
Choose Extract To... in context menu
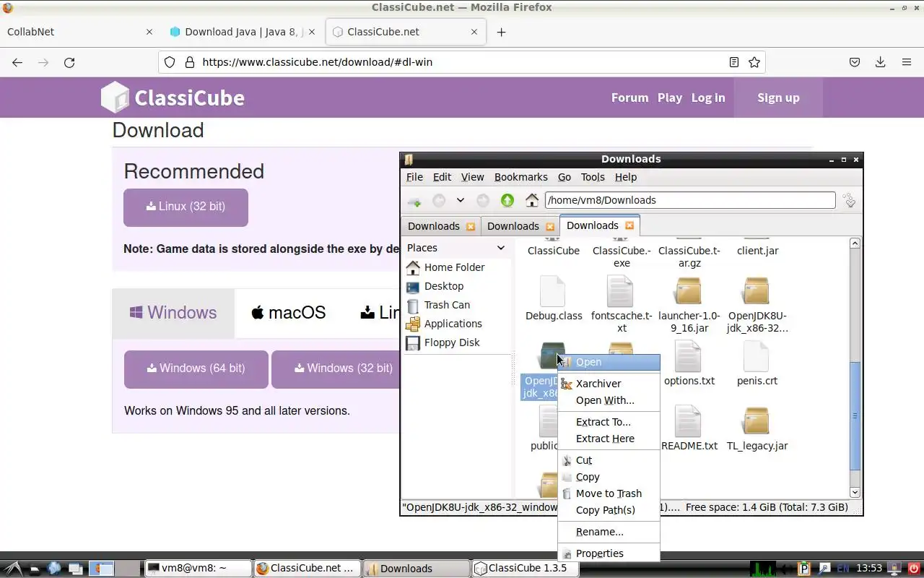(x=609, y=422)
